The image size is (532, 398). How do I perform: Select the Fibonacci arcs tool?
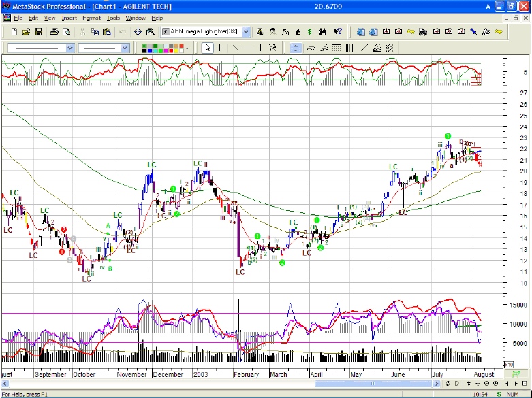[311, 48]
